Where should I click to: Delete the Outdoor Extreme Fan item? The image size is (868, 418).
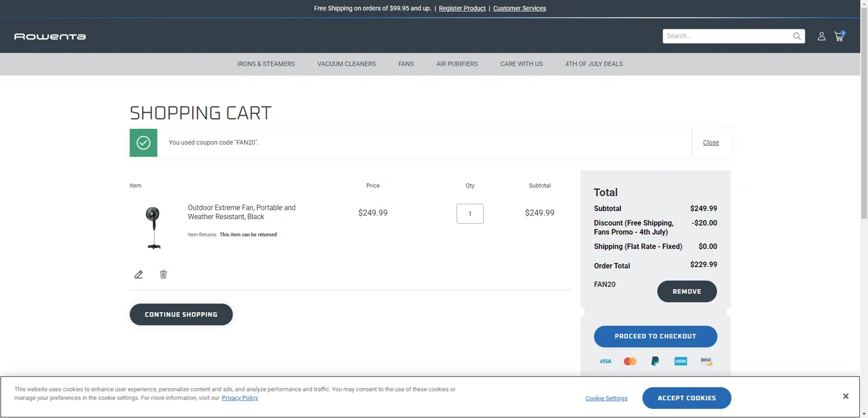tap(163, 275)
